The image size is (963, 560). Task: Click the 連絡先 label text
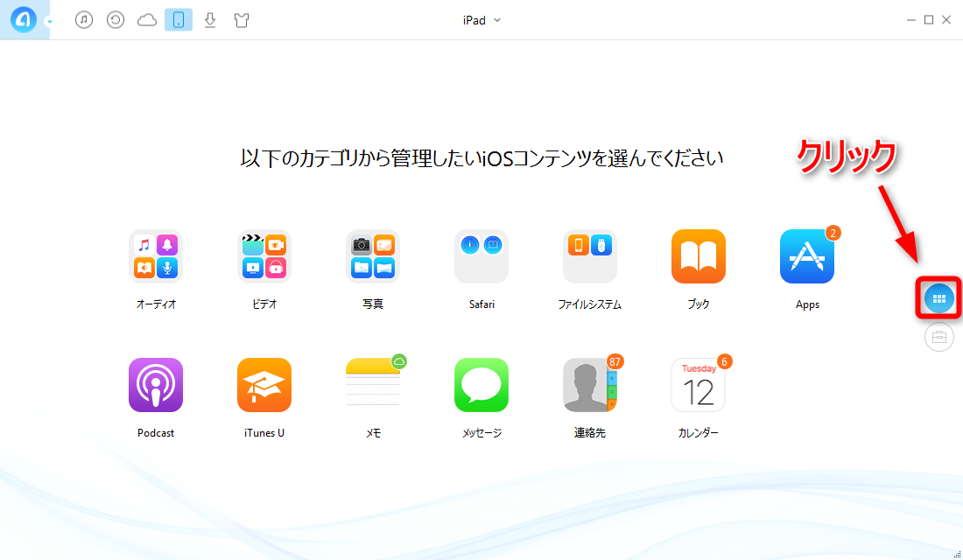pyautogui.click(x=589, y=433)
